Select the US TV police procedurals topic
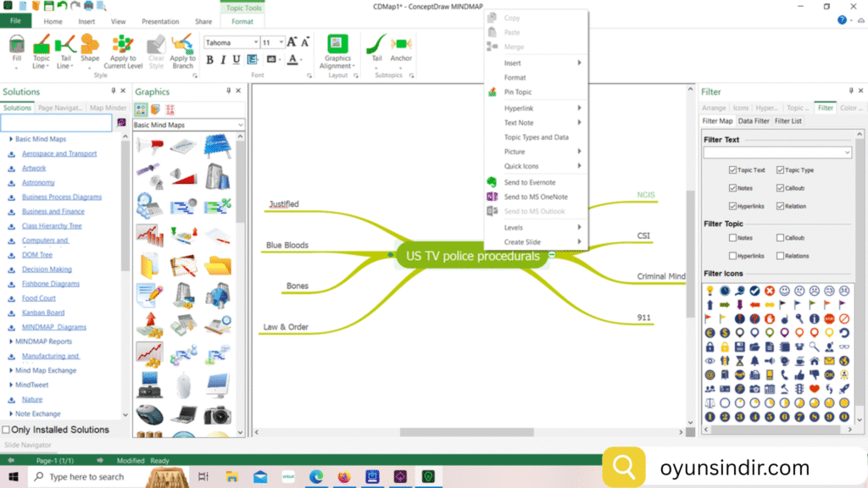The width and height of the screenshot is (868, 488). click(x=471, y=255)
